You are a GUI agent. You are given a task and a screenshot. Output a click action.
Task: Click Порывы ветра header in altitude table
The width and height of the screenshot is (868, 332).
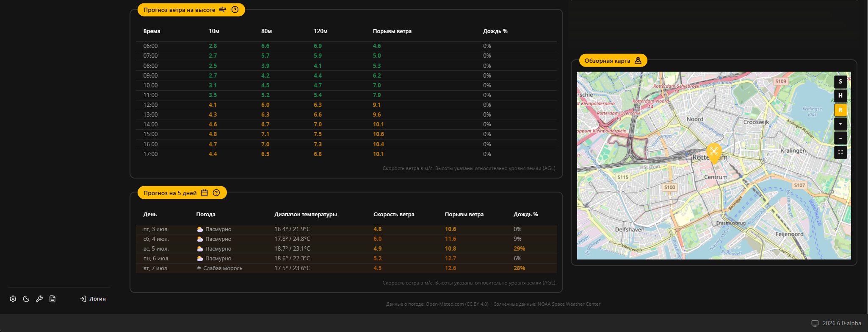pos(392,31)
